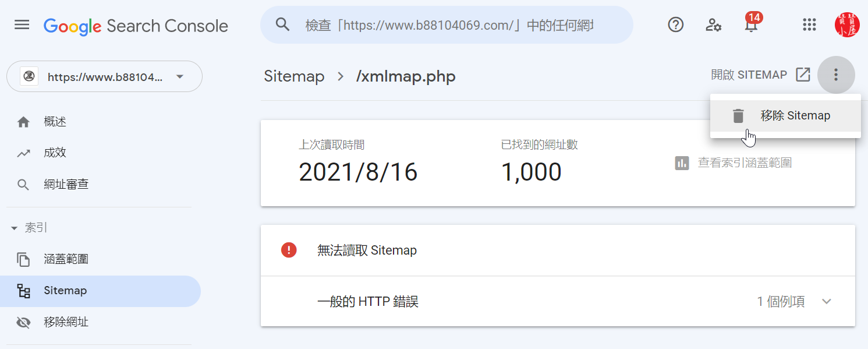Open the Google apps grid

809,24
